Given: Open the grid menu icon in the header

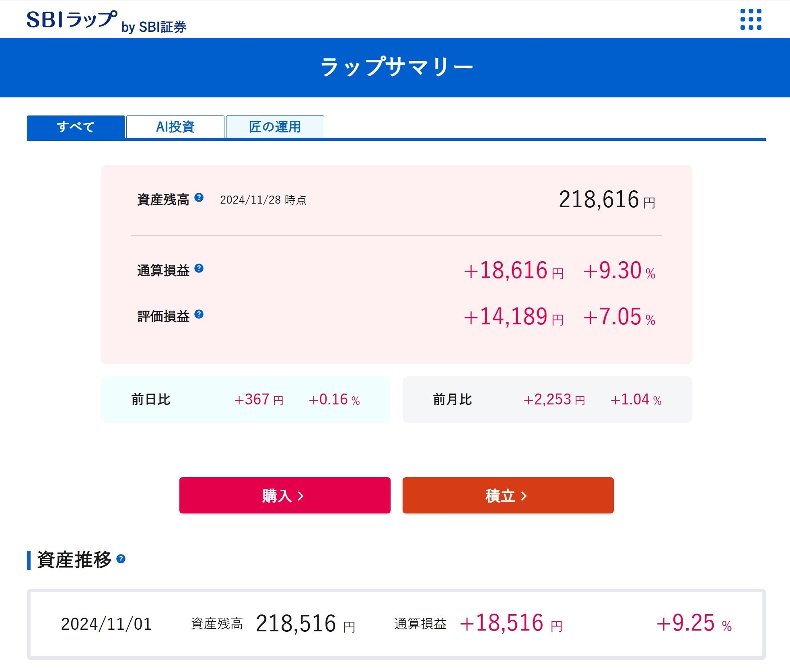Looking at the screenshot, I should [x=751, y=19].
